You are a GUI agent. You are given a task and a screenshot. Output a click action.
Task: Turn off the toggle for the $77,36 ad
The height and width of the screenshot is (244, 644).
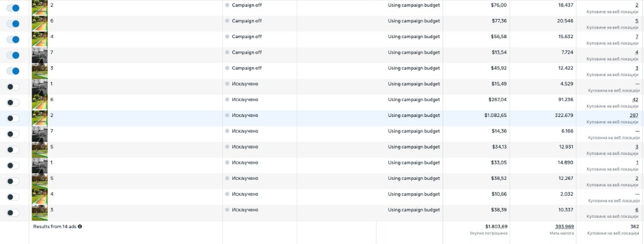[13, 24]
